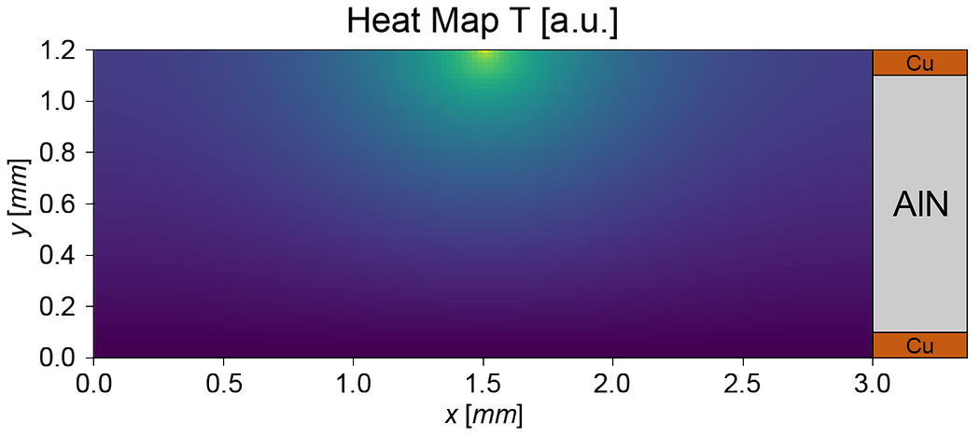Image resolution: width=980 pixels, height=436 pixels.
Task: Click the bottommost y-axis tick label
Action: pyautogui.click(x=57, y=357)
